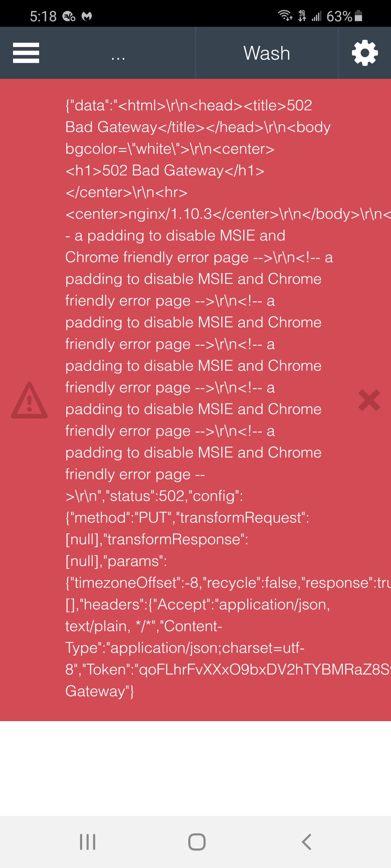Open settings via the gear icon
Screen dimensions: 391x868
point(365,53)
